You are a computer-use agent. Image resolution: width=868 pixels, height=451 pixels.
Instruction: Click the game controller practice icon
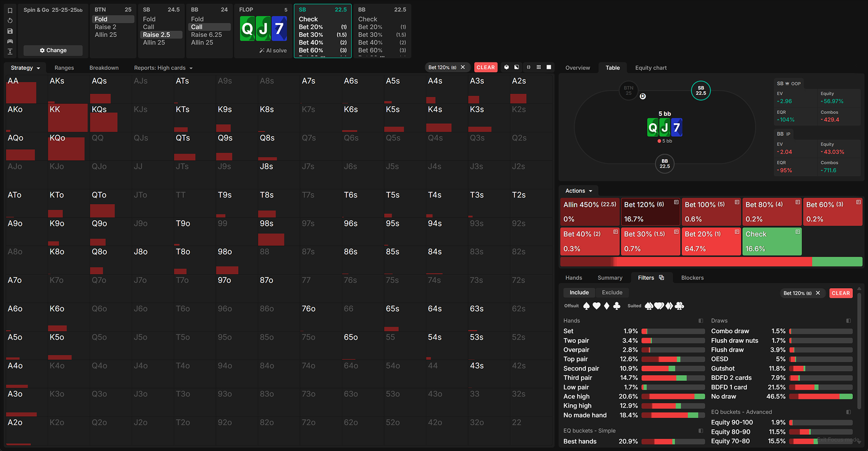(10, 41)
